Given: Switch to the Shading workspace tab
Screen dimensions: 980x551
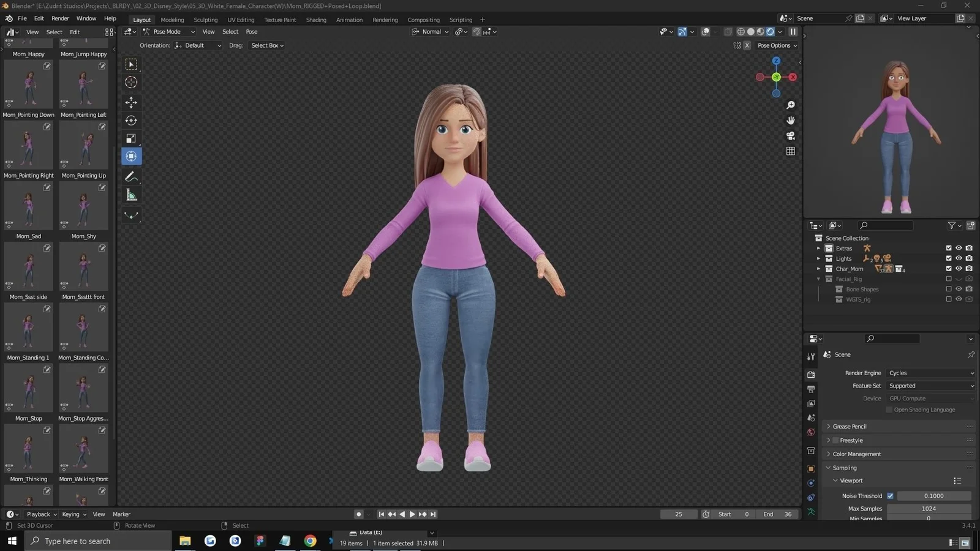Looking at the screenshot, I should point(316,19).
